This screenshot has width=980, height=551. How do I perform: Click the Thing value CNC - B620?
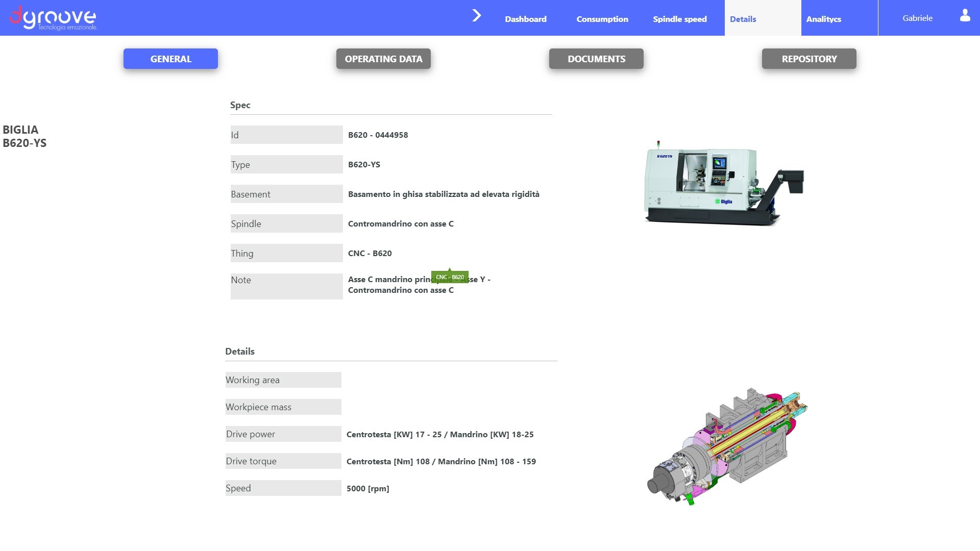point(370,253)
